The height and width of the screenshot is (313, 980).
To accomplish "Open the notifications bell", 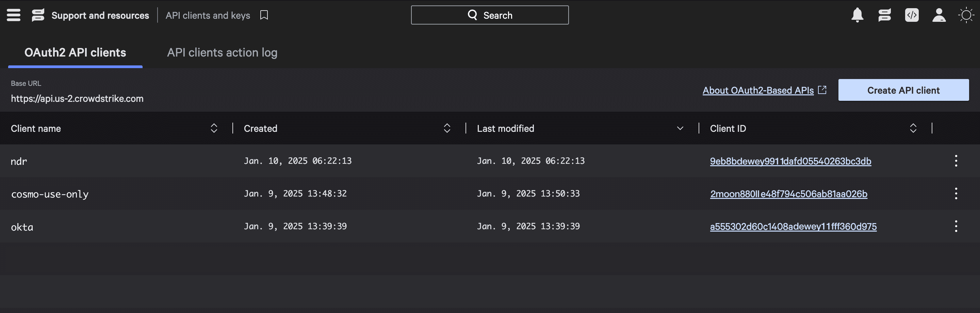I will [857, 15].
